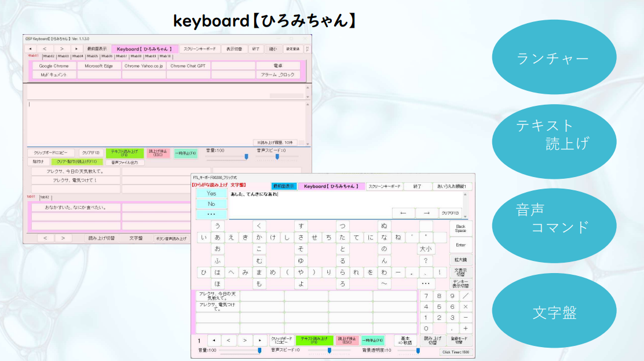
Task: Tap the 大小 size toggle key
Action: (426, 249)
